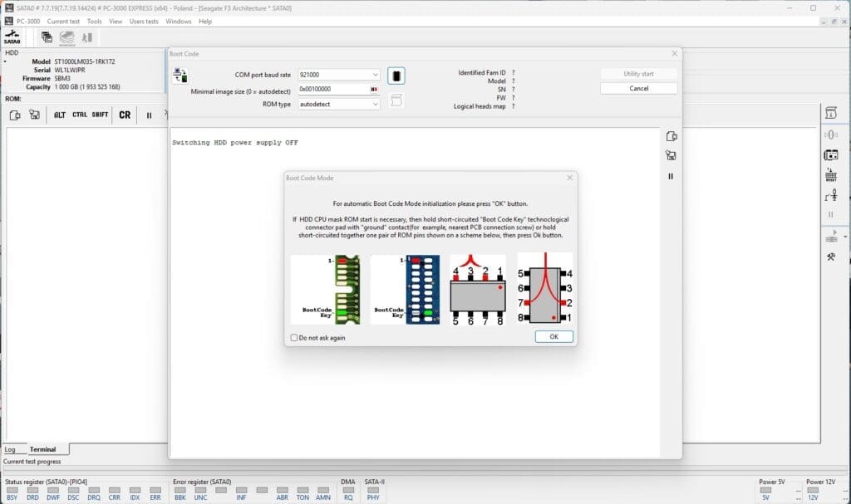Image resolution: width=851 pixels, height=504 pixels.
Task: Click the hammer and wrench icon in the right sidebar
Action: (831, 257)
